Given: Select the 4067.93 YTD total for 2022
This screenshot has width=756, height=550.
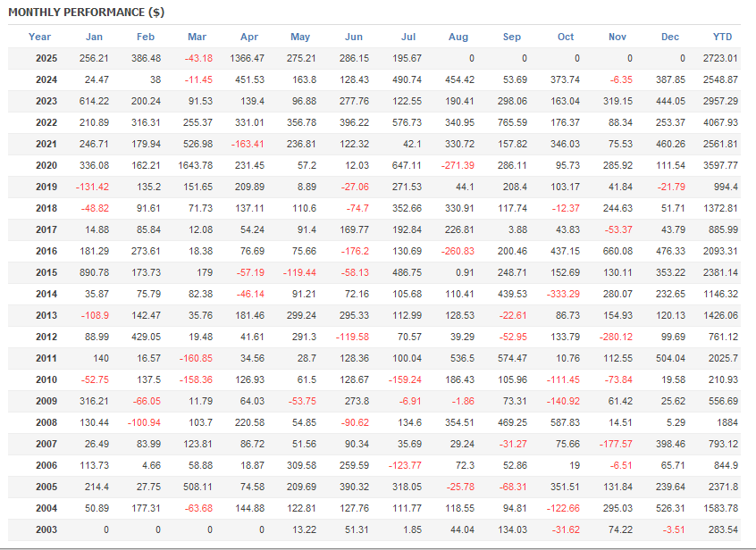Looking at the screenshot, I should [x=721, y=122].
